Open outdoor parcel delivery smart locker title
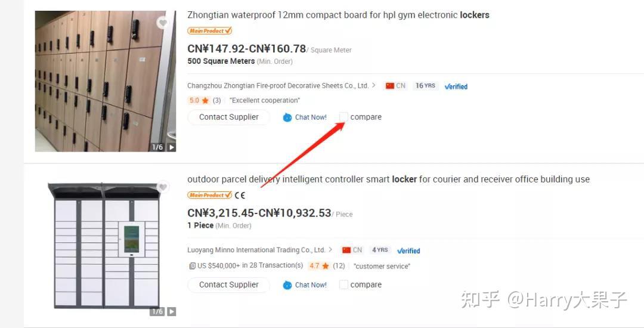This screenshot has width=644, height=328. coord(388,180)
